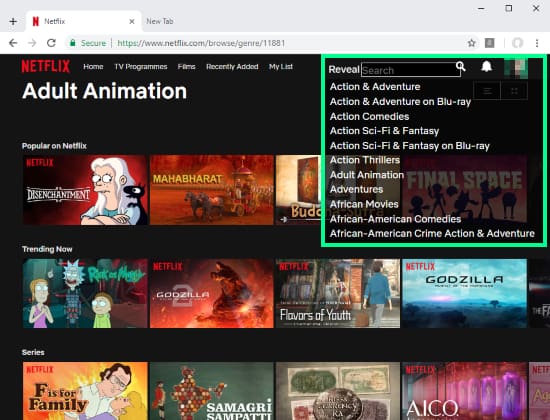Open Chrome profile circle icon
Screen dimensions: 550x420
(517, 43)
